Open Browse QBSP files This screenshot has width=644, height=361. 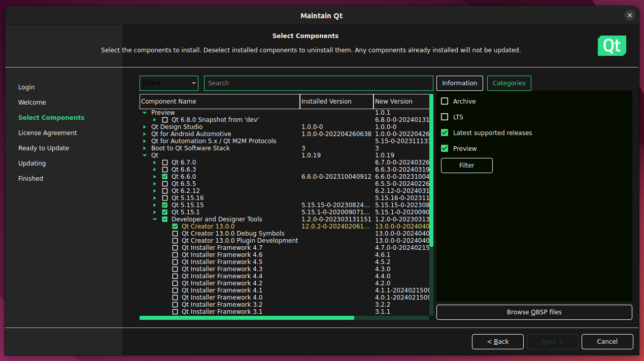coord(534,312)
